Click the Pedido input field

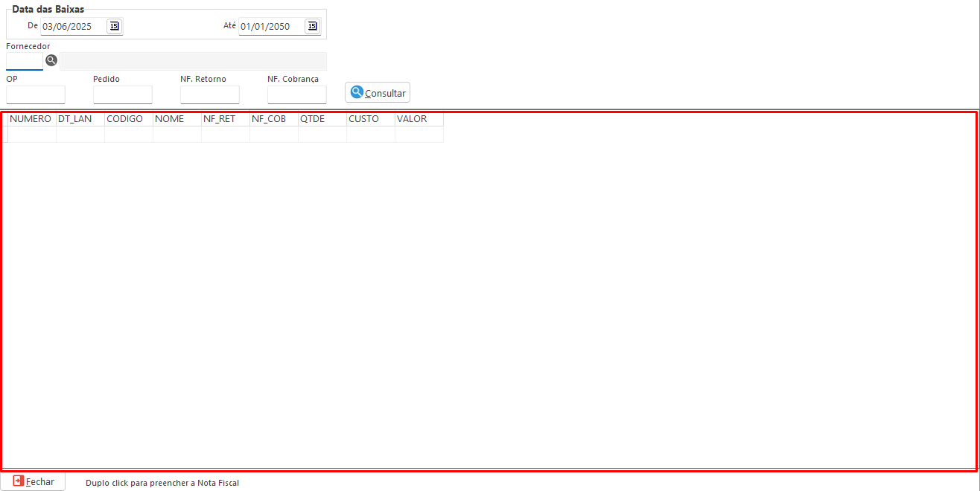[x=123, y=94]
